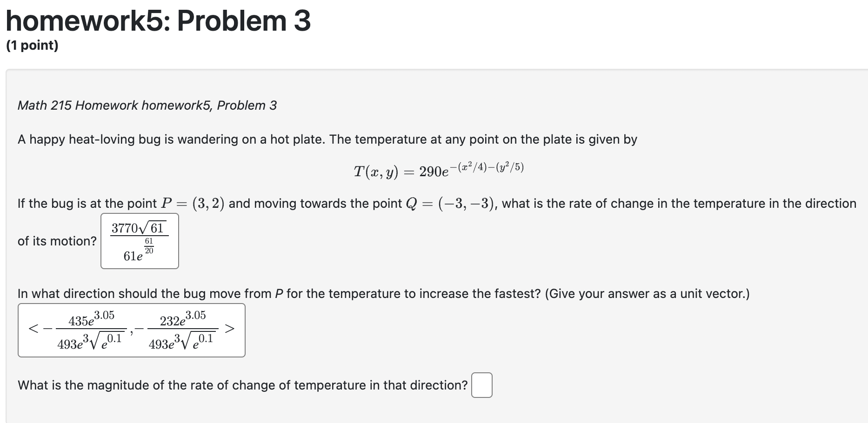Screen dimensions: 868x423
Task: Click the magnitude of rate of change question text
Action: coord(242,384)
